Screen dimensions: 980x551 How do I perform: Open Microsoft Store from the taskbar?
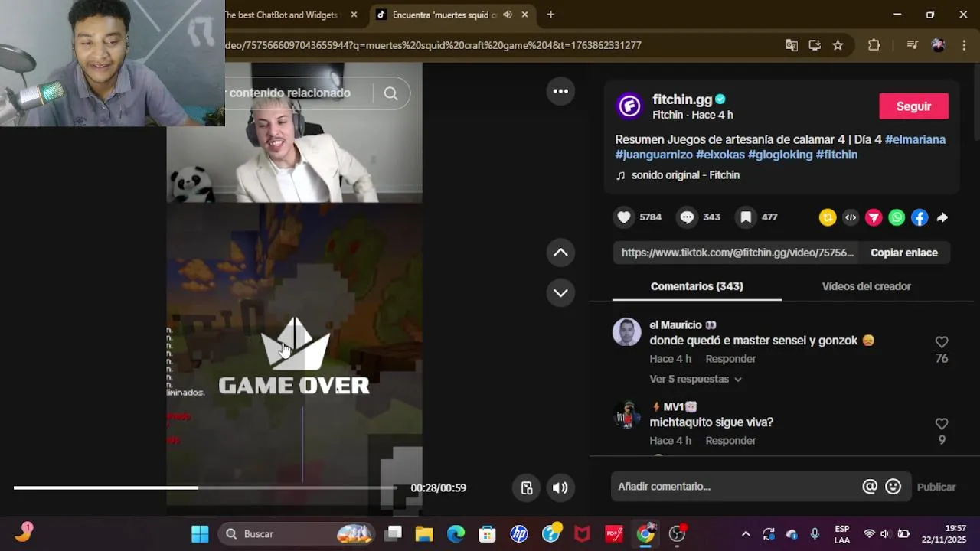(x=488, y=533)
